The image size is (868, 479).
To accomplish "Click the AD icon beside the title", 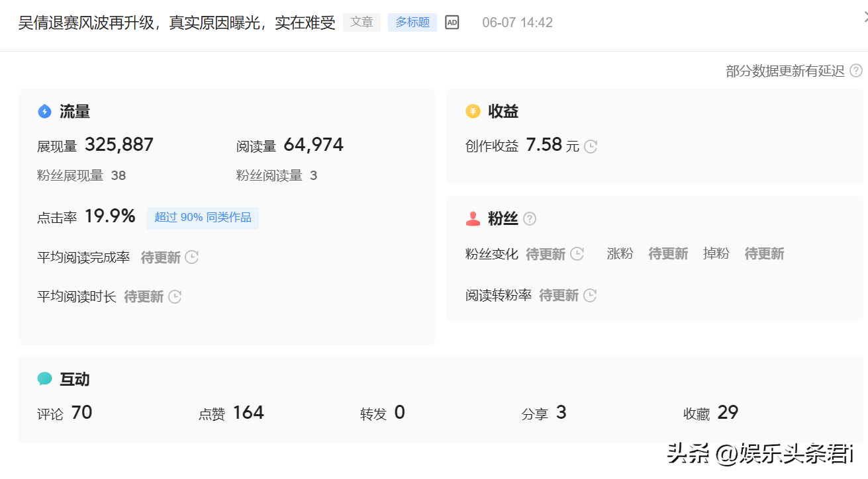I will coord(452,22).
